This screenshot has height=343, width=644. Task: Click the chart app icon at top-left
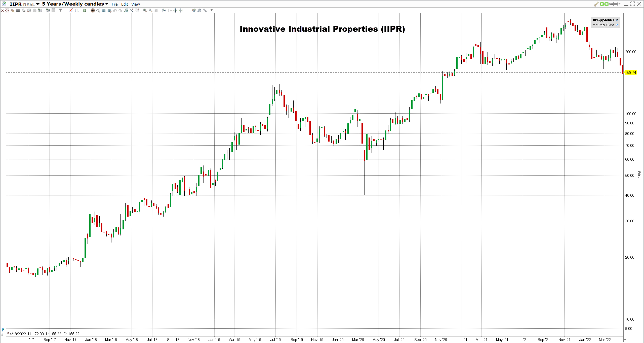click(4, 4)
